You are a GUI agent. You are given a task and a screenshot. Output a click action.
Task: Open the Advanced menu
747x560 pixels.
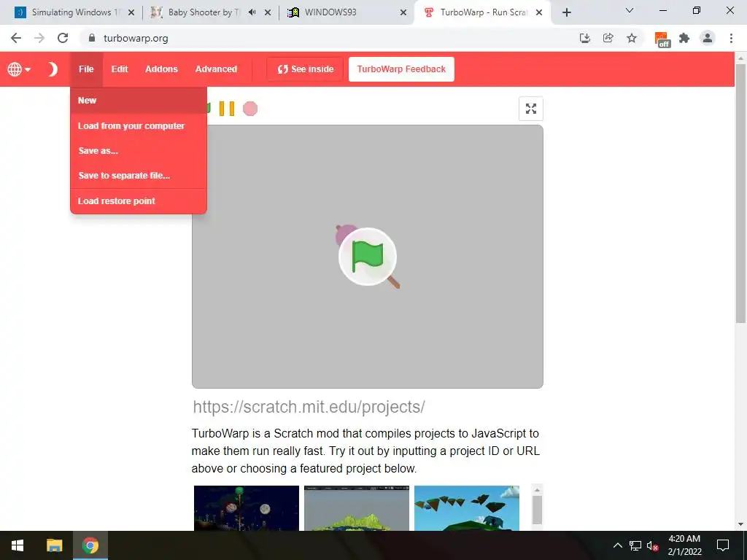tap(216, 69)
